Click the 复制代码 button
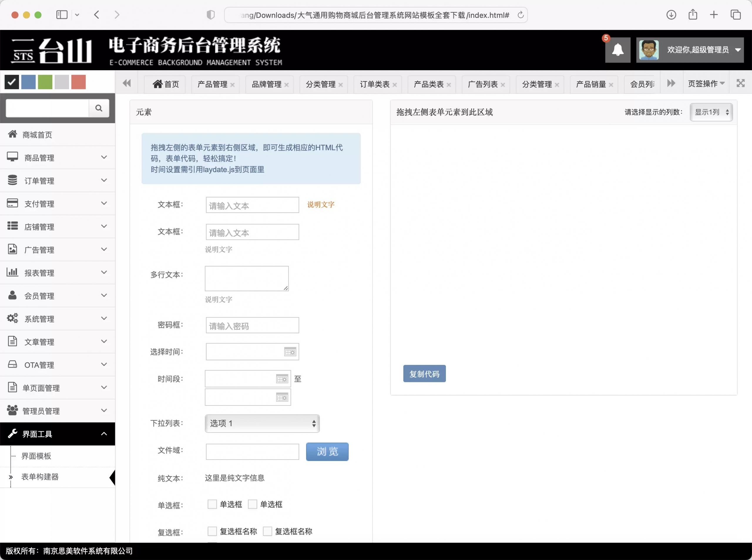The image size is (752, 560). pos(424,373)
